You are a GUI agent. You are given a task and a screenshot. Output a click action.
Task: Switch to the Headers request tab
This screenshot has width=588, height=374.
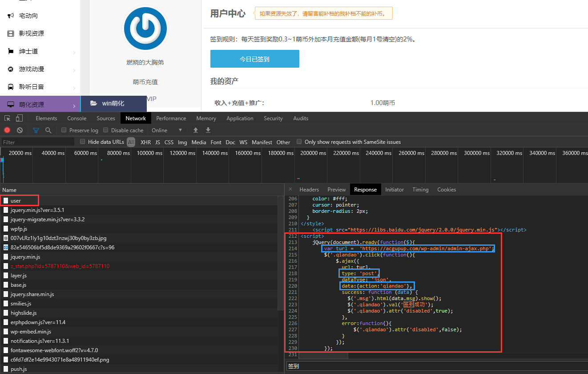click(309, 189)
